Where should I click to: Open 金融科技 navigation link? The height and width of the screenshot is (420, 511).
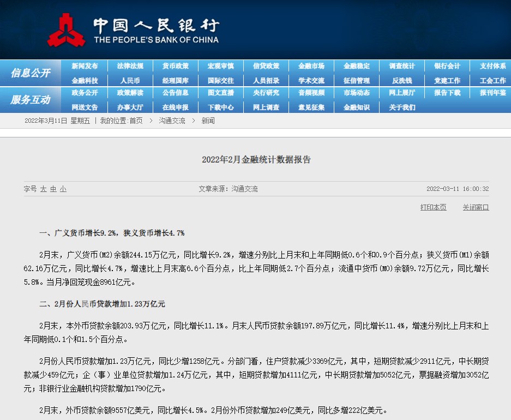tap(85, 81)
